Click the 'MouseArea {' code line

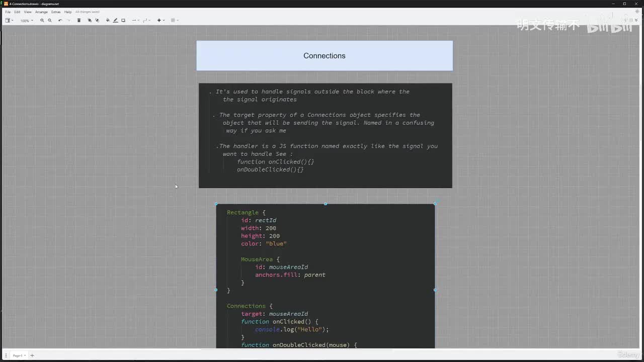coord(260,259)
